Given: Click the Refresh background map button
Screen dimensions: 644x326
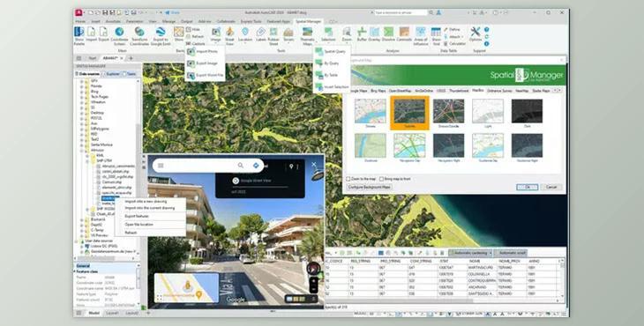Looking at the screenshot, I should tap(194, 36).
